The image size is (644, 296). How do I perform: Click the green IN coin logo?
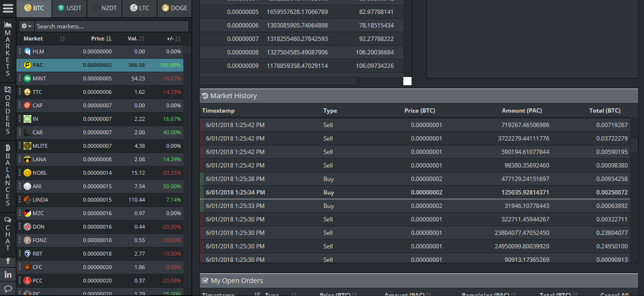pyautogui.click(x=27, y=119)
